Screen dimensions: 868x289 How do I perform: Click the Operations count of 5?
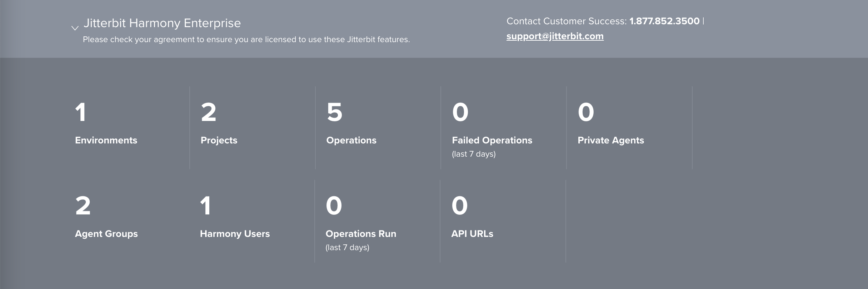(x=335, y=112)
